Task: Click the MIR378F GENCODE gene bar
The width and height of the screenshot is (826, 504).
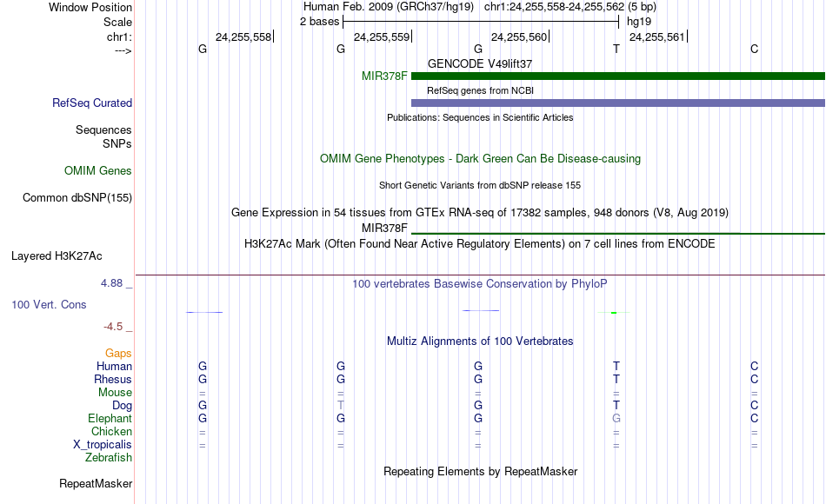Action: coord(618,76)
